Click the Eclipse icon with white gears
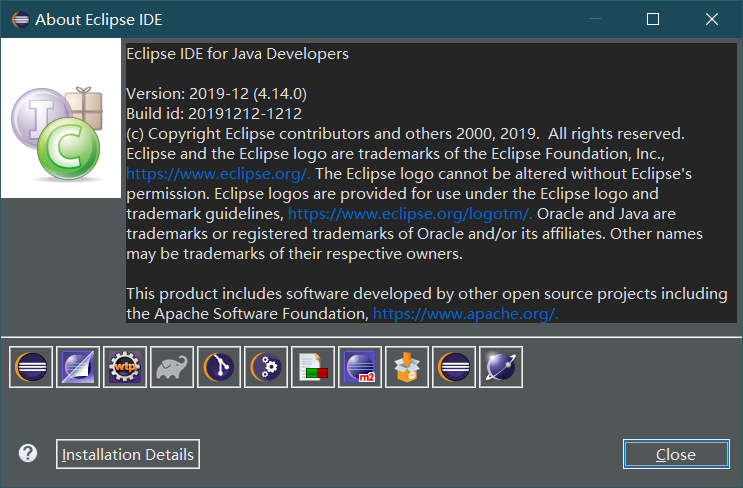 point(266,367)
